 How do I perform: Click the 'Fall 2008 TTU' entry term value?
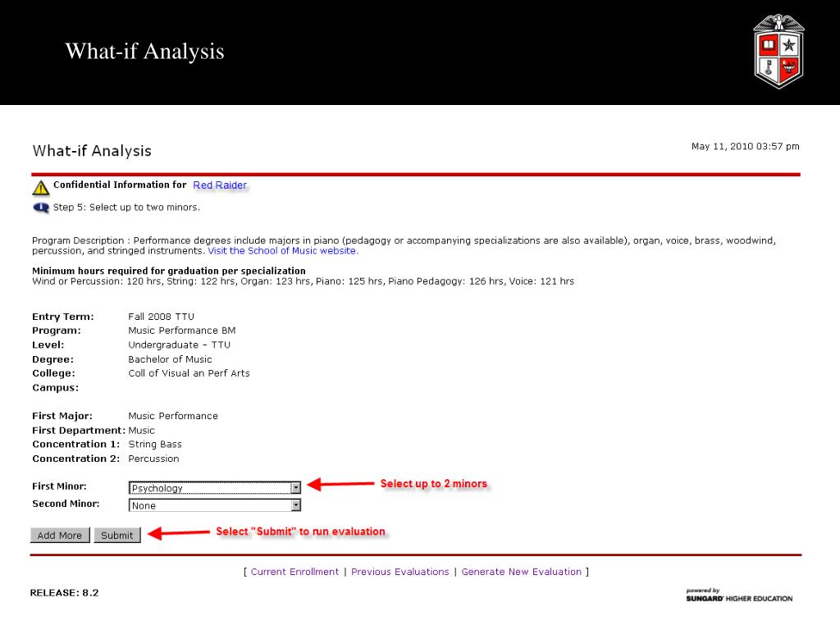162,317
